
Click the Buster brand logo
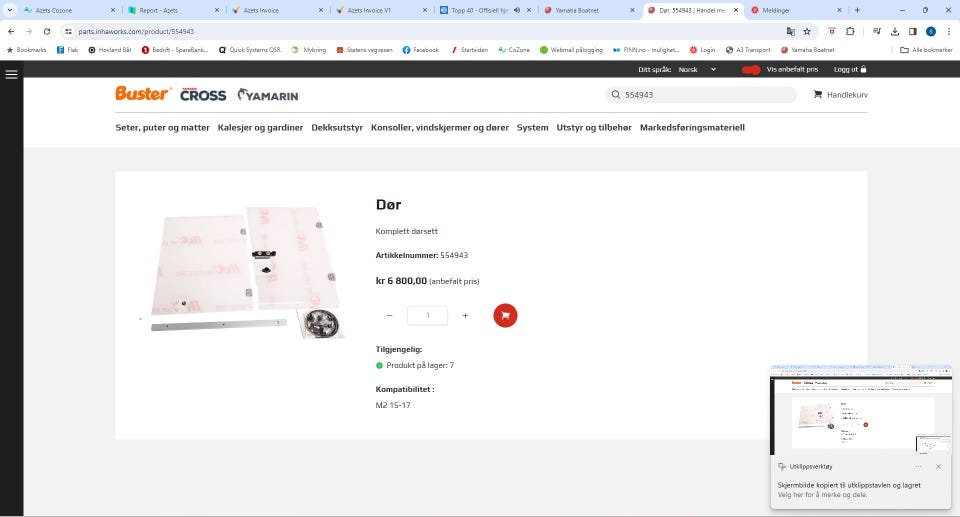tap(143, 93)
